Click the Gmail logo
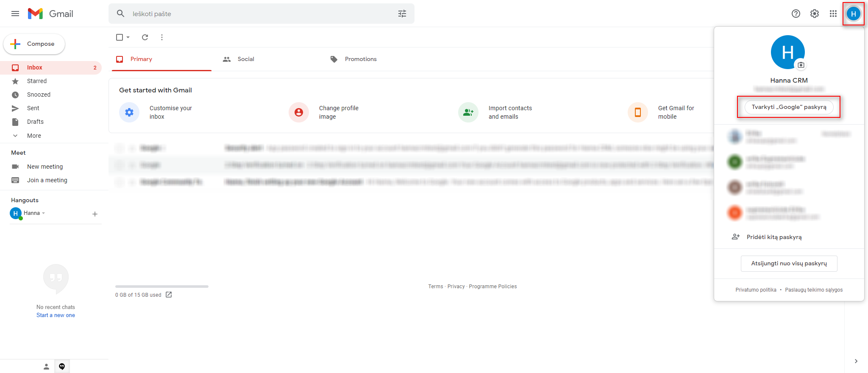 pyautogui.click(x=50, y=14)
